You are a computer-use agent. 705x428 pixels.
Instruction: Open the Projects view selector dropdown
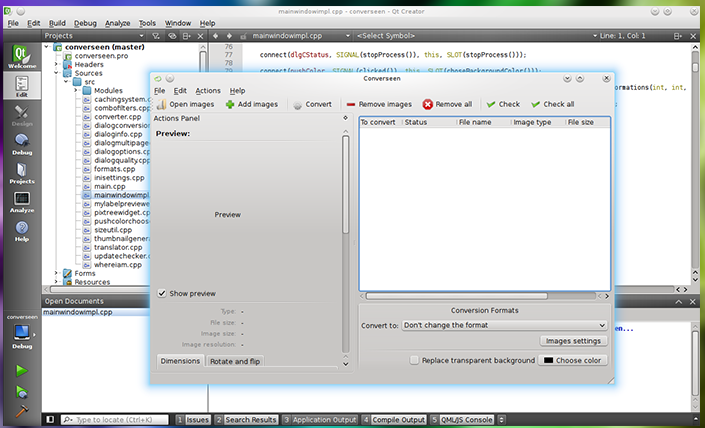(94, 36)
